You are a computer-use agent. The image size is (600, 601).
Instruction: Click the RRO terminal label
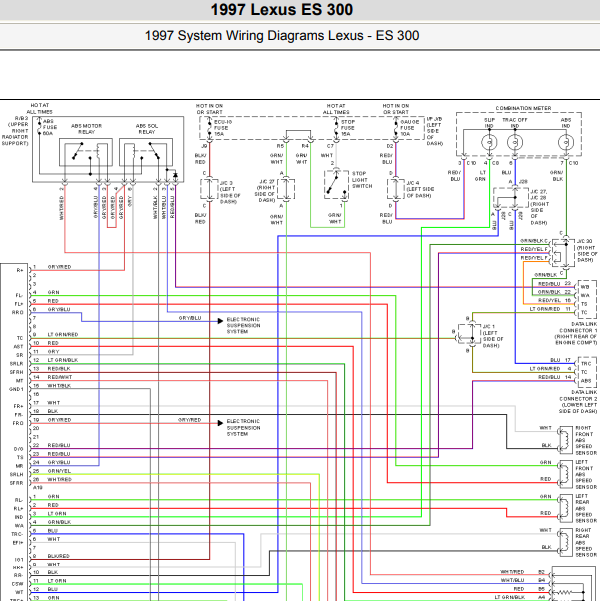coord(18,313)
